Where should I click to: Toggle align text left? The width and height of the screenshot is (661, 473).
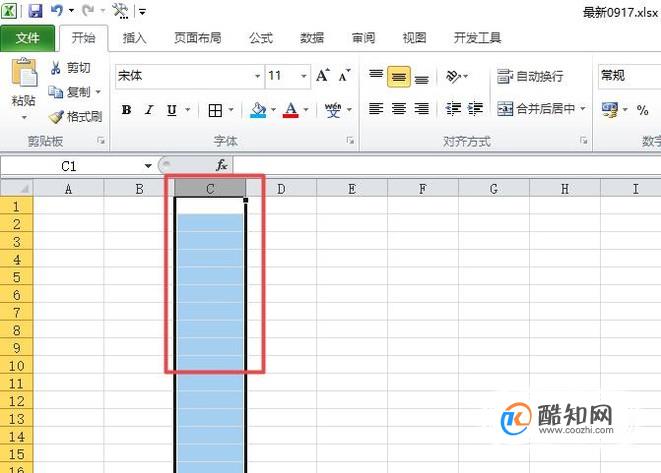click(376, 109)
